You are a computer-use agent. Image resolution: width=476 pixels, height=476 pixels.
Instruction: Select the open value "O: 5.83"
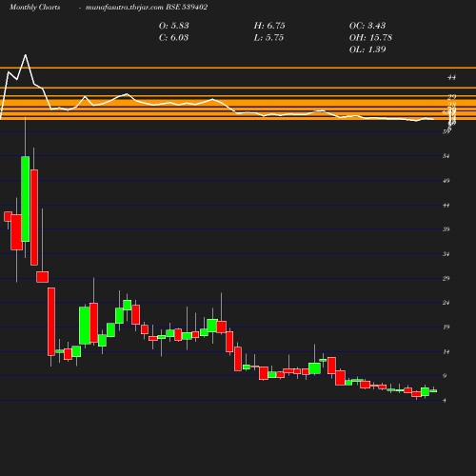174,26
